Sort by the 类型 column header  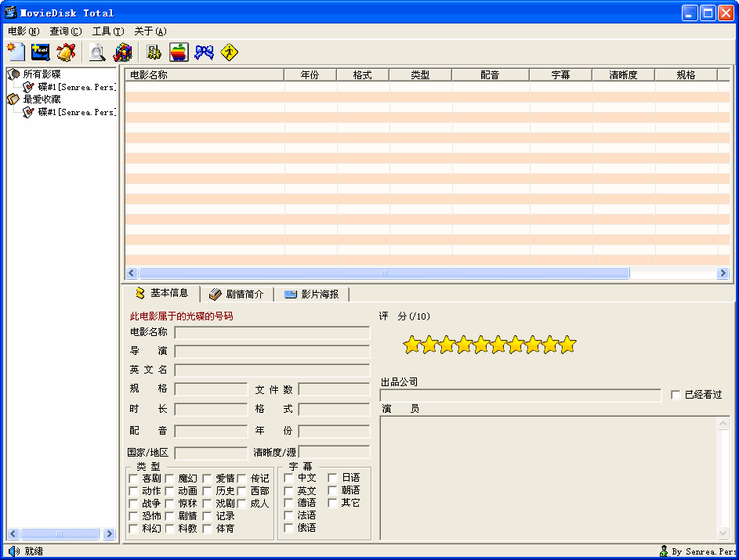coord(420,75)
